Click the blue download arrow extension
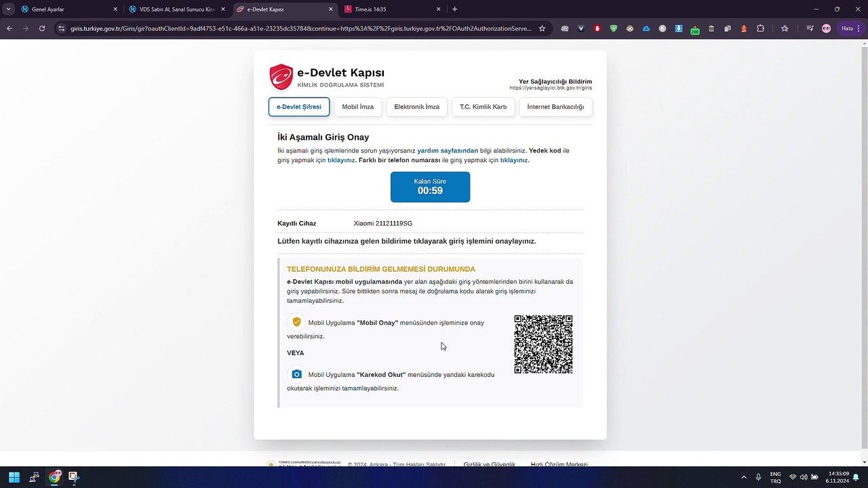The width and height of the screenshot is (868, 488). click(679, 28)
